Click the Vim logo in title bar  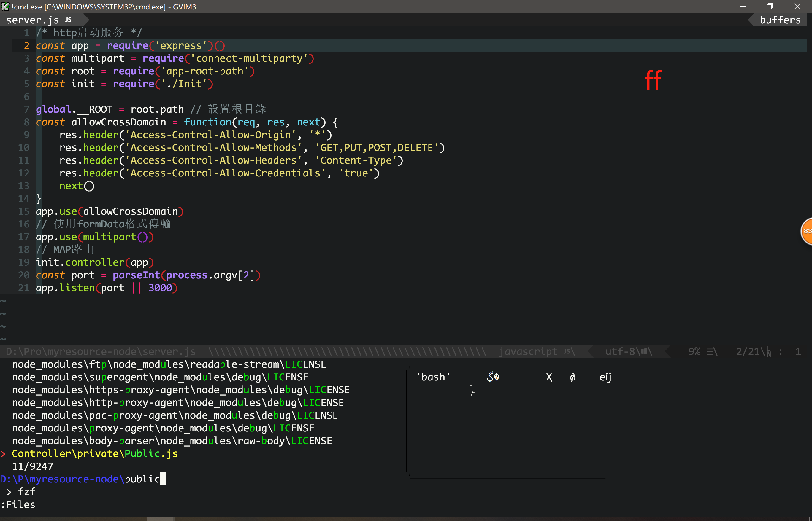pos(5,7)
